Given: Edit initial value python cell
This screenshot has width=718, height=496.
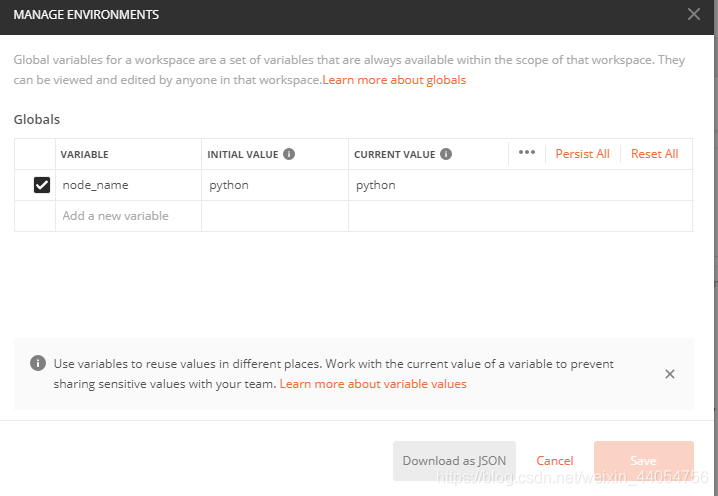Looking at the screenshot, I should 275,185.
